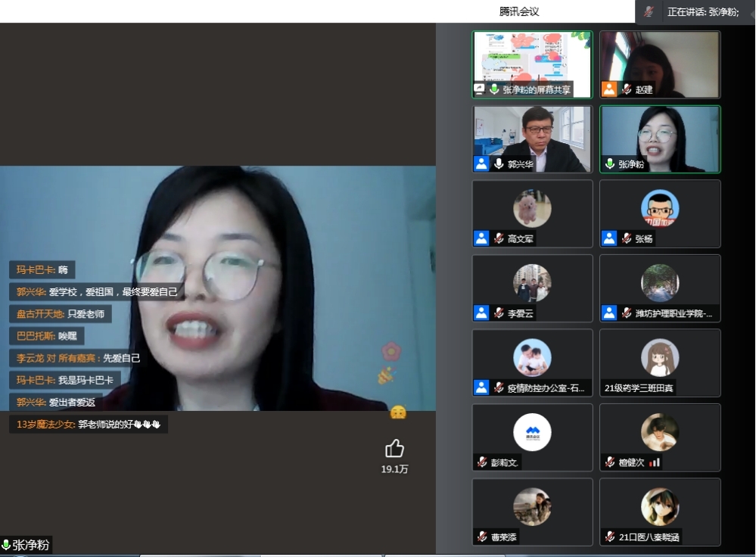Click the muted mic icon next to 曹荣添
Screen dimensions: 756x557
click(x=482, y=537)
